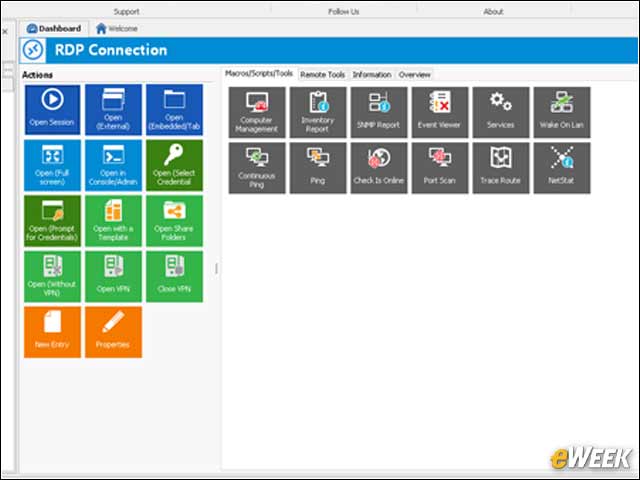Choose Open (Without VPN) tile
640x480 pixels.
coord(52,276)
